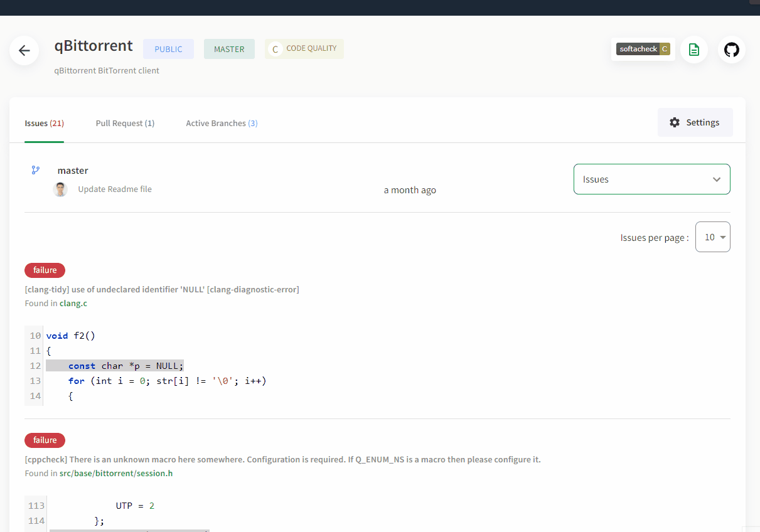Click the failure badge on the clang-tidy issue
Screen dimensions: 760x532
45,270
